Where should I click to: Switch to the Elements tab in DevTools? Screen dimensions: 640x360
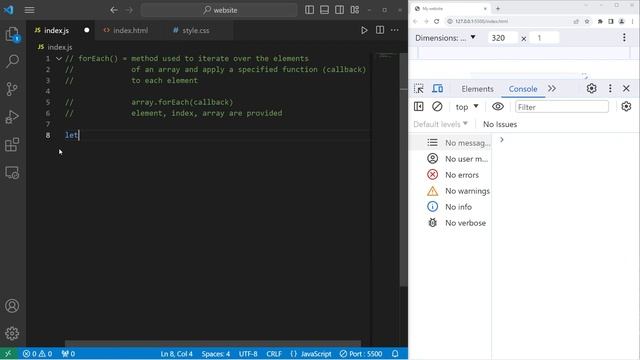coord(477,89)
